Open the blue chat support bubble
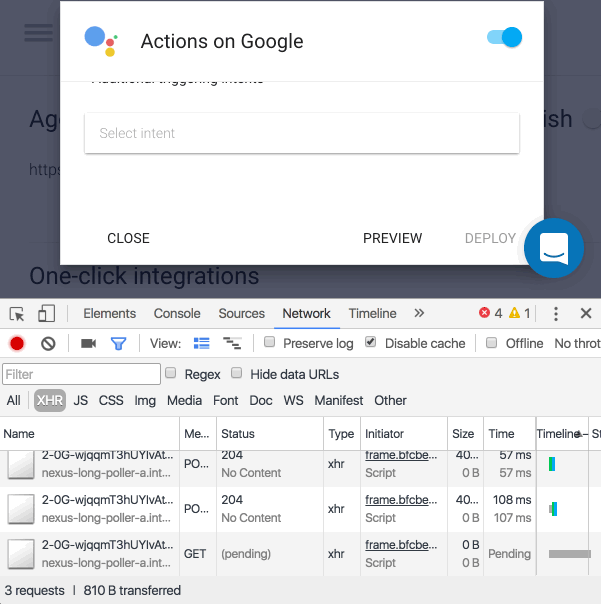 coord(554,248)
